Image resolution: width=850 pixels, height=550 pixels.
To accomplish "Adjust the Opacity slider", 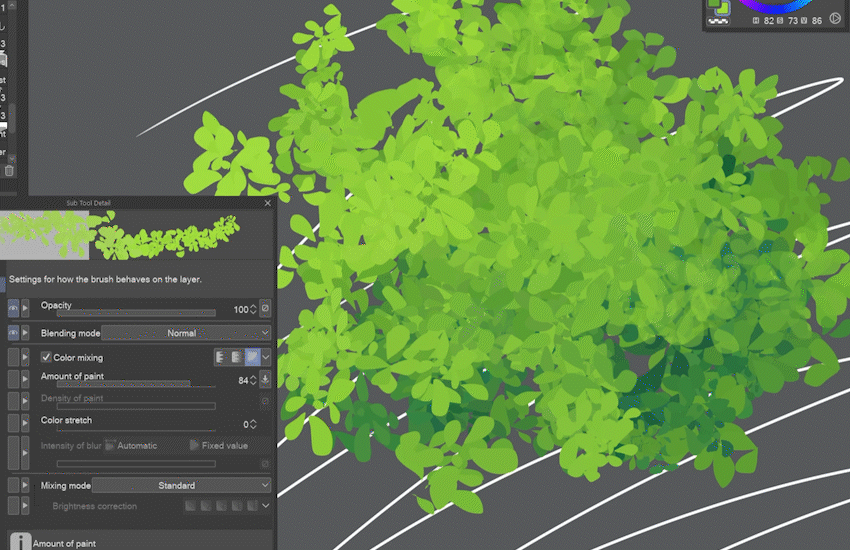I will click(136, 313).
